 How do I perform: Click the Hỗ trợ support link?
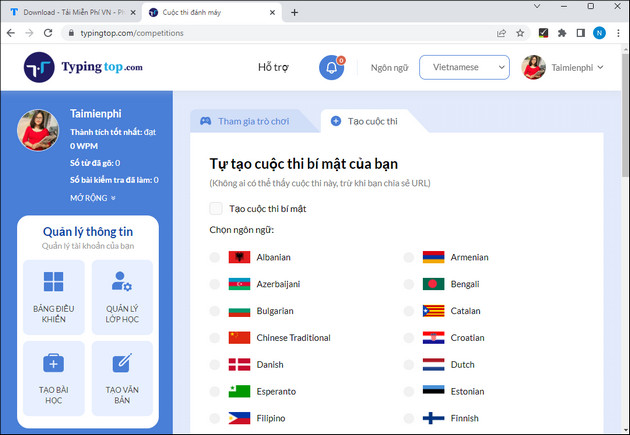(273, 67)
